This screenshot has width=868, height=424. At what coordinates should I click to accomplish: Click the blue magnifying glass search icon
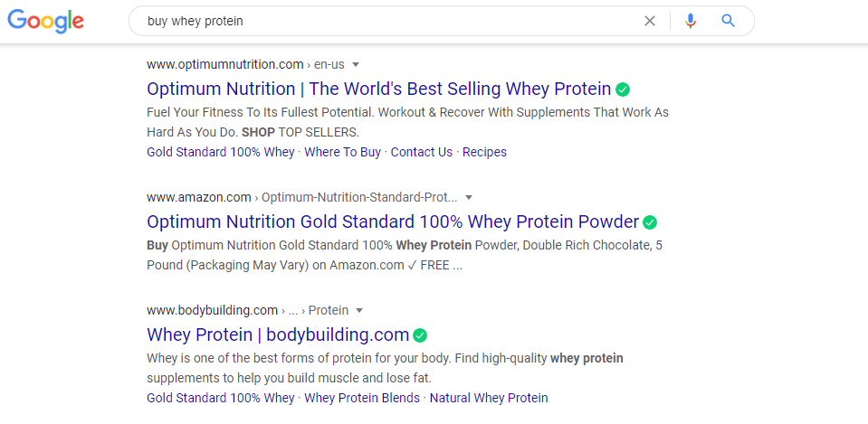[x=729, y=21]
